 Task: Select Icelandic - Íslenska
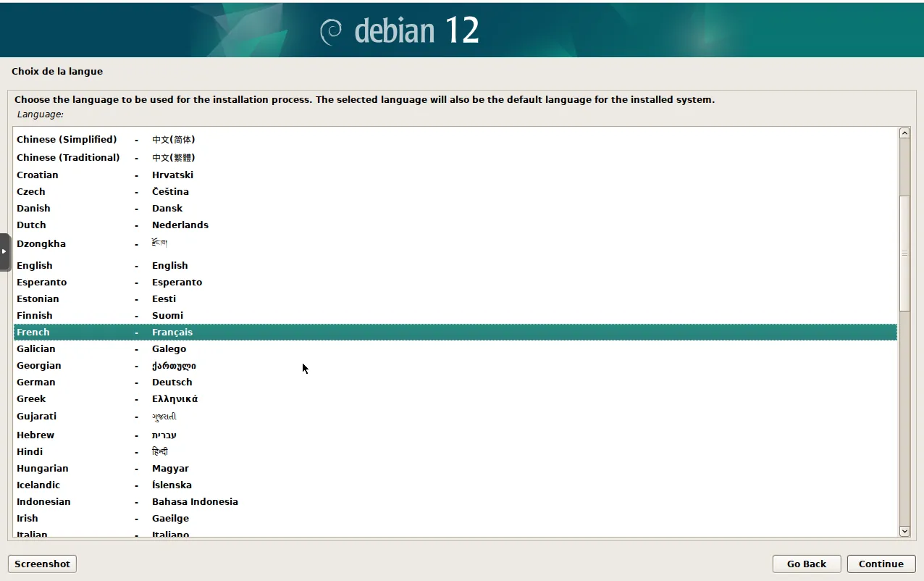455,485
